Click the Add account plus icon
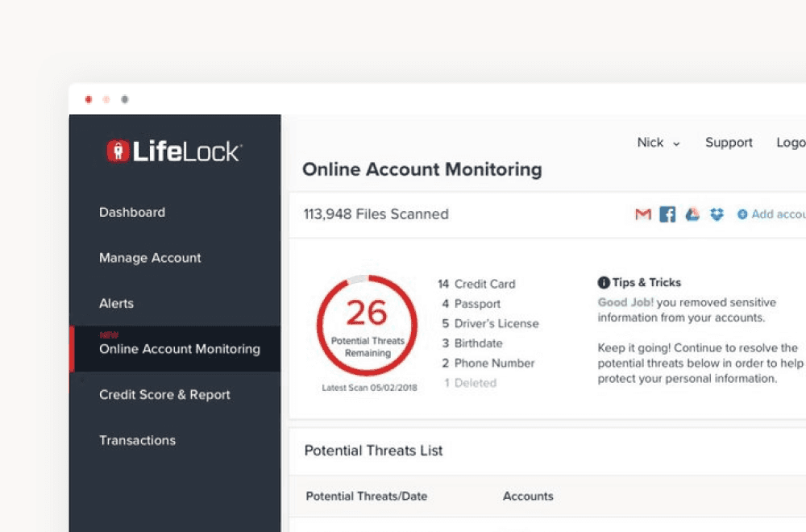Screen dimensions: 806x532 742,214
